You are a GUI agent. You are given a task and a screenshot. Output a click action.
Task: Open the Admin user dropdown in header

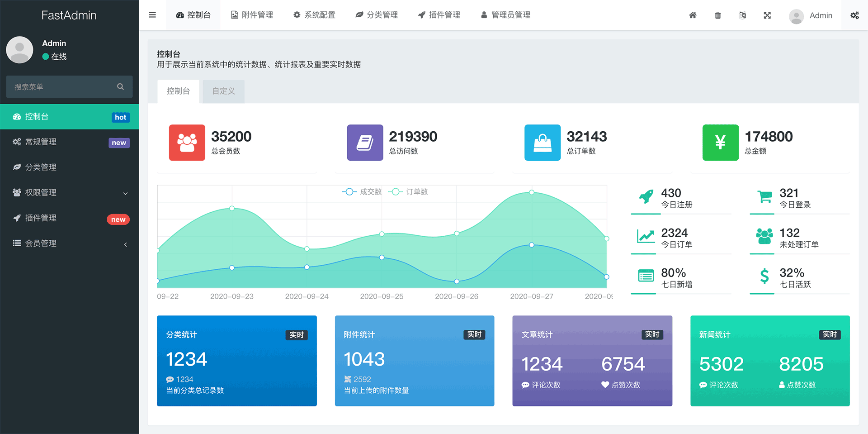coord(811,15)
